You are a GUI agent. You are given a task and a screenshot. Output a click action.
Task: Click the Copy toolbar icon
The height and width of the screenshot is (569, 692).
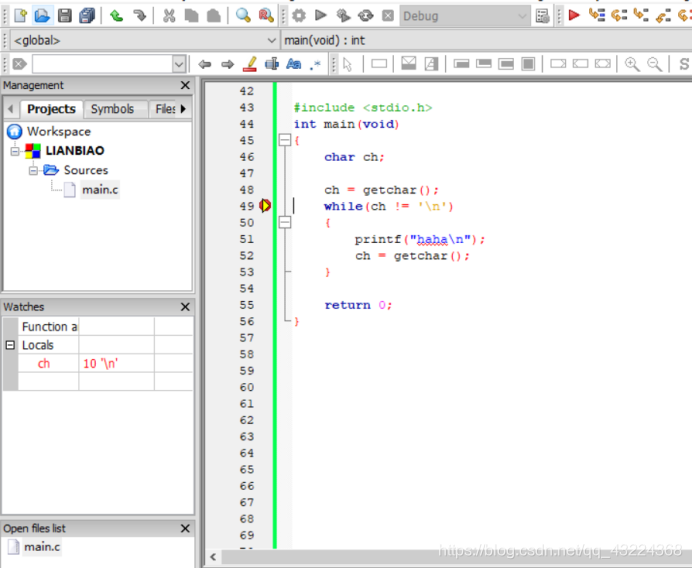(192, 16)
